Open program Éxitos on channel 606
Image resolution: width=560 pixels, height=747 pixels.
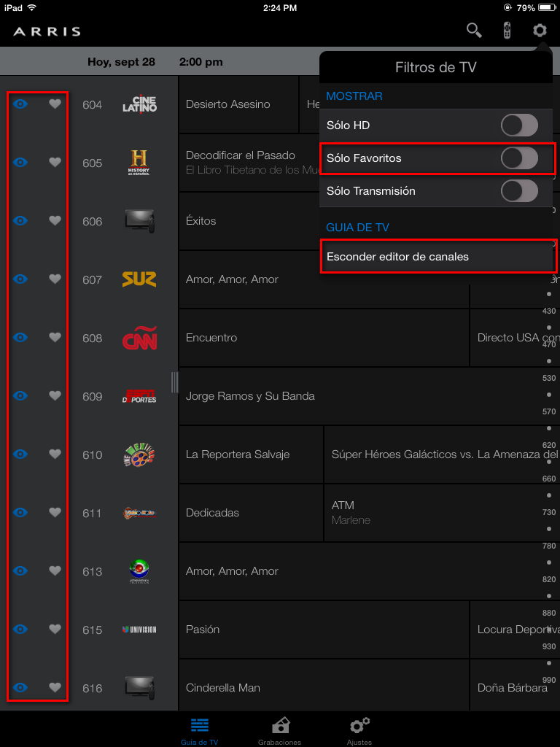249,221
